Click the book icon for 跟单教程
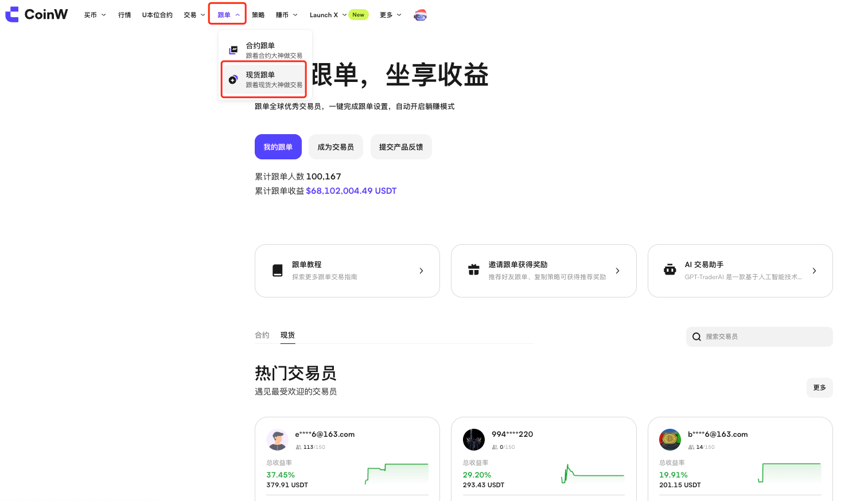 tap(278, 271)
